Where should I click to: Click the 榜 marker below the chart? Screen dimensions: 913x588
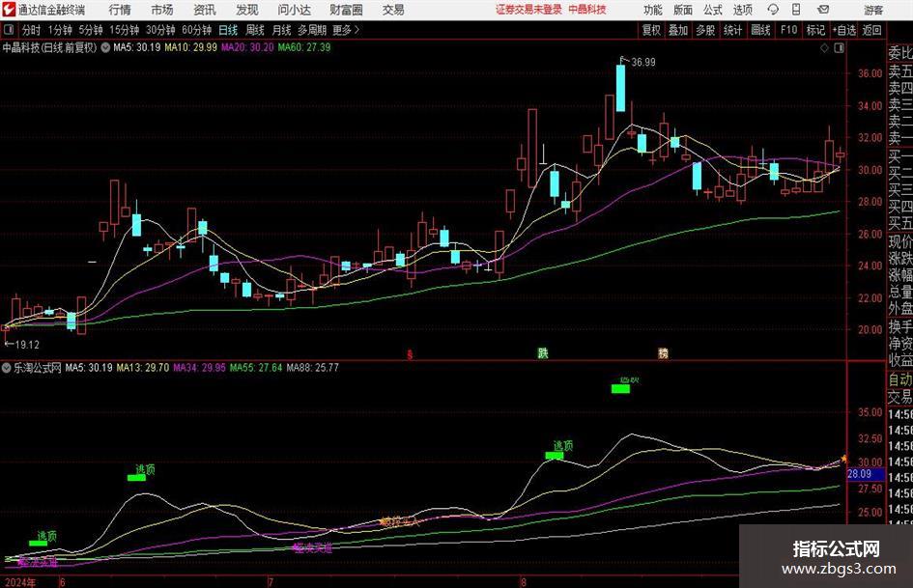point(663,352)
